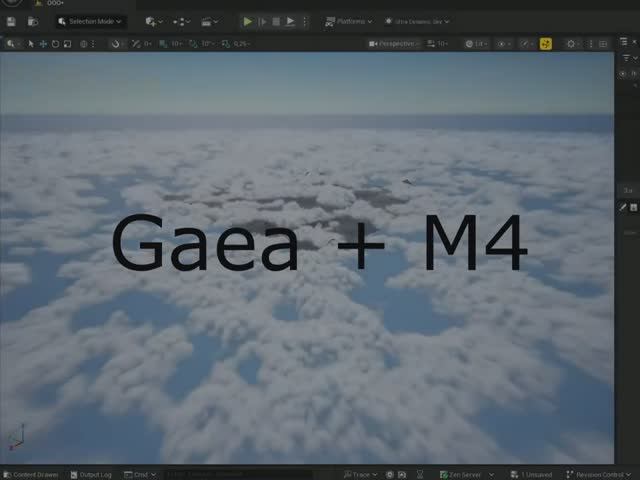640x480 pixels.
Task: Open the scale snap 0.25 dropdown
Action: pos(242,44)
